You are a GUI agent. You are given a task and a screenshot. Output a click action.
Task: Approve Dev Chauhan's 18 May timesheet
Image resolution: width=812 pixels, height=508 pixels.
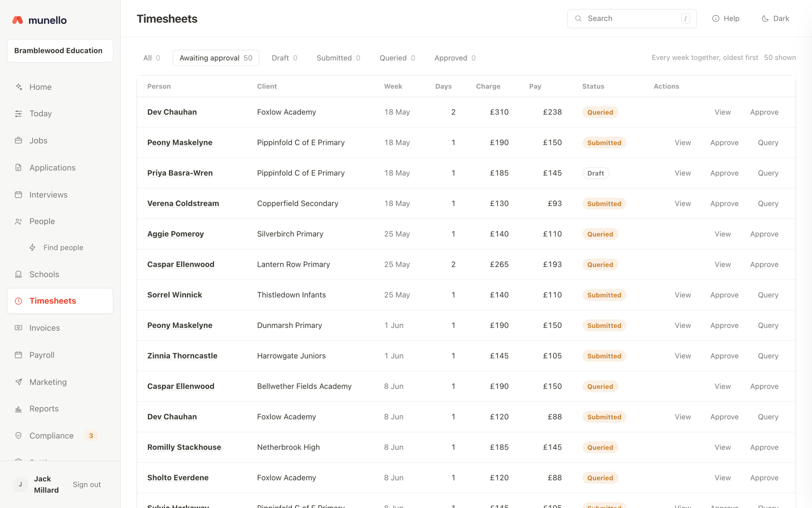(764, 112)
